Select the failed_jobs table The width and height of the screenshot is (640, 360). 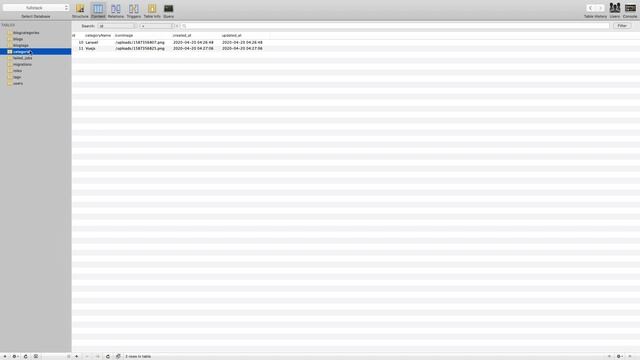[22, 58]
